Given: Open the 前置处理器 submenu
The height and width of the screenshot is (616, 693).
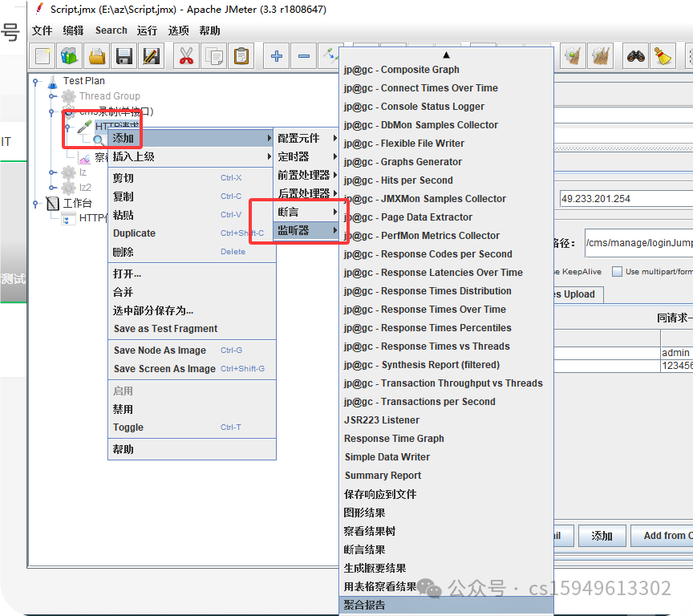Looking at the screenshot, I should click(306, 176).
